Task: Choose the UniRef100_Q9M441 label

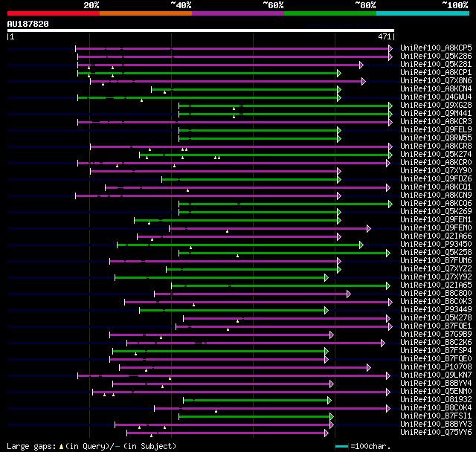Action: pyautogui.click(x=436, y=114)
